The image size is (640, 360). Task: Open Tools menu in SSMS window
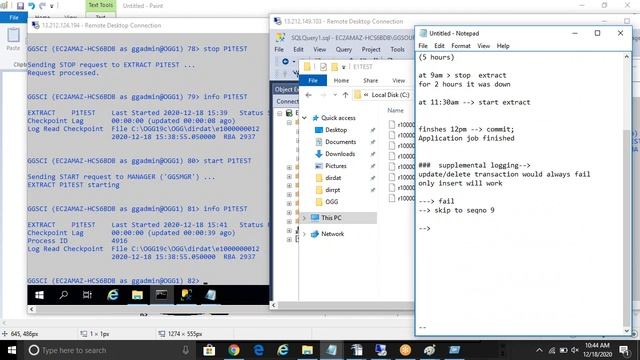pyautogui.click(x=397, y=49)
